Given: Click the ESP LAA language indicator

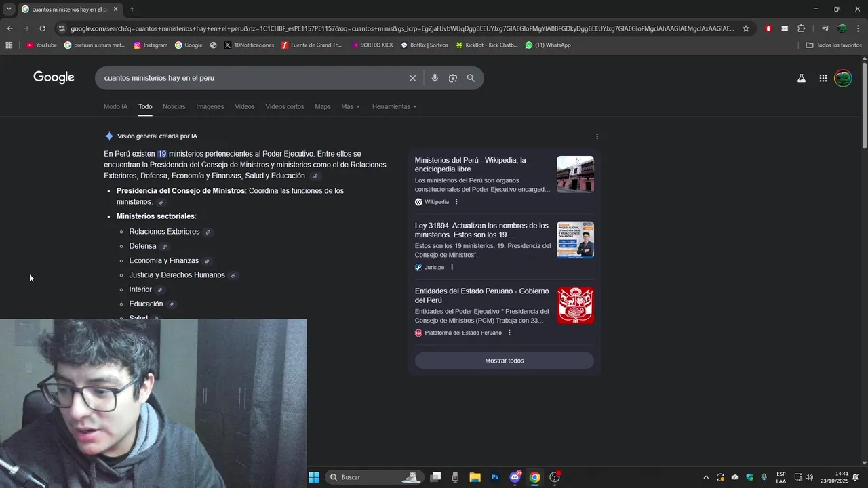Looking at the screenshot, I should point(781,477).
